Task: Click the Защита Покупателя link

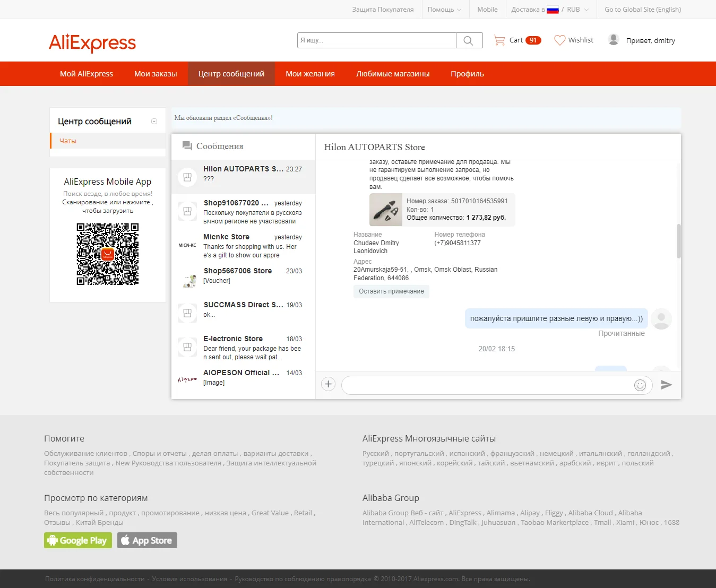Action: (383, 10)
